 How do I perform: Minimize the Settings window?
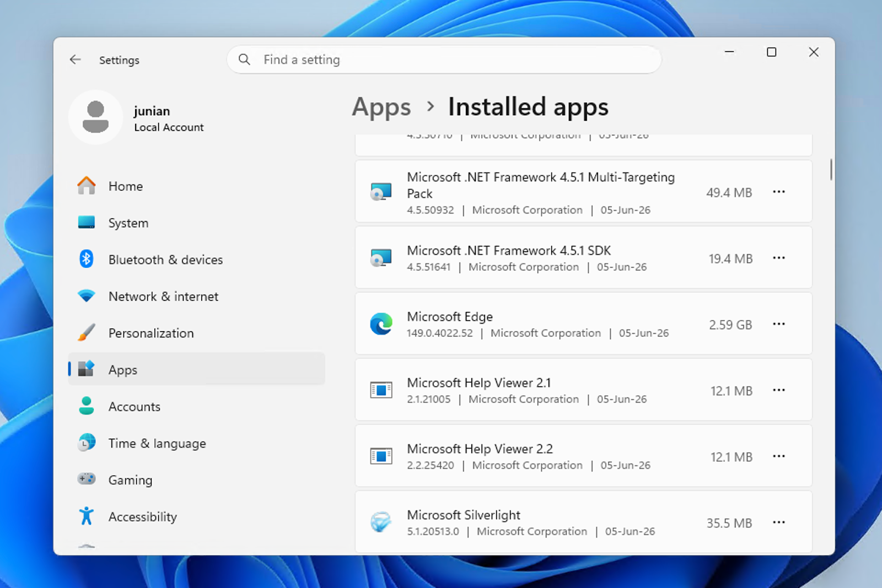click(x=729, y=52)
